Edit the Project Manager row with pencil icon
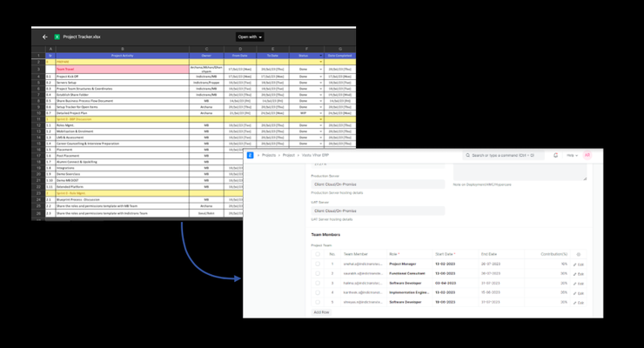Viewport: 644px width, 348px height. pyautogui.click(x=579, y=264)
